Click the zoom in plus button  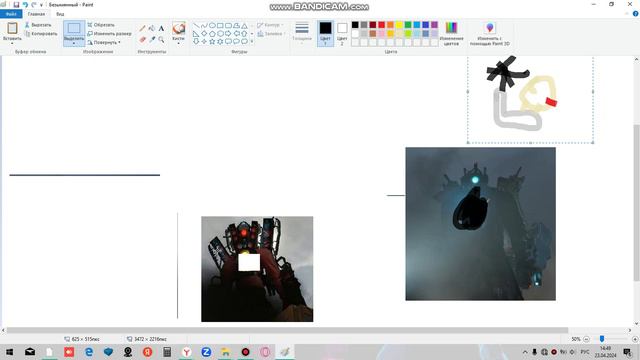coord(635,339)
